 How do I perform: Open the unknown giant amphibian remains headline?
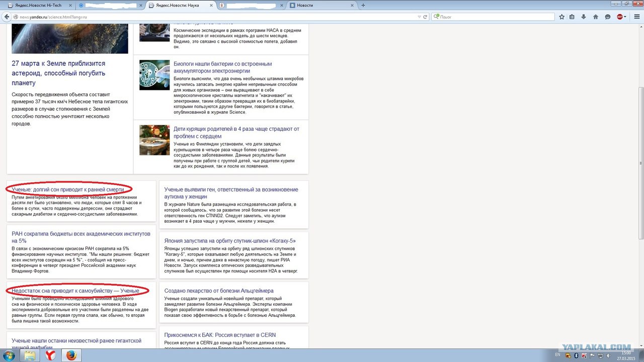click(x=76, y=344)
